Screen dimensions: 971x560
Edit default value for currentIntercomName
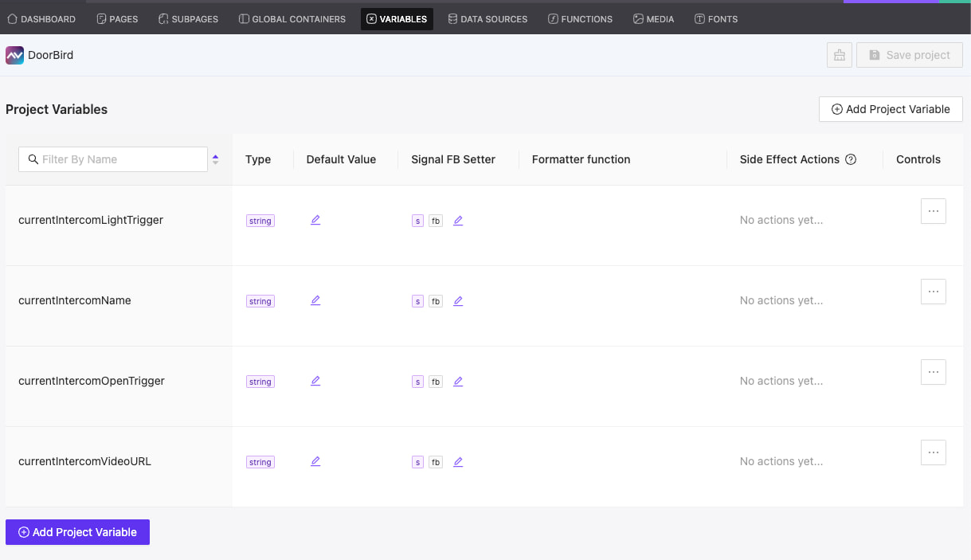point(315,300)
